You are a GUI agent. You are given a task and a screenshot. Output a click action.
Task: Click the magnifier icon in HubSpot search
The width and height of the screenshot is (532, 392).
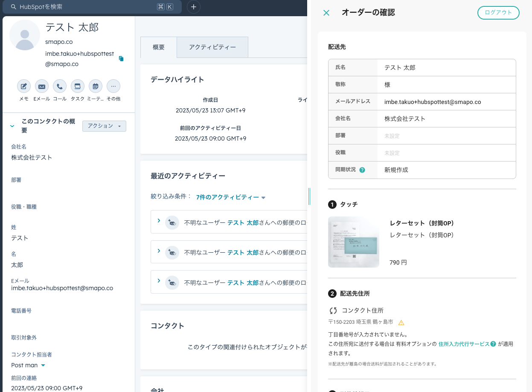point(13,7)
